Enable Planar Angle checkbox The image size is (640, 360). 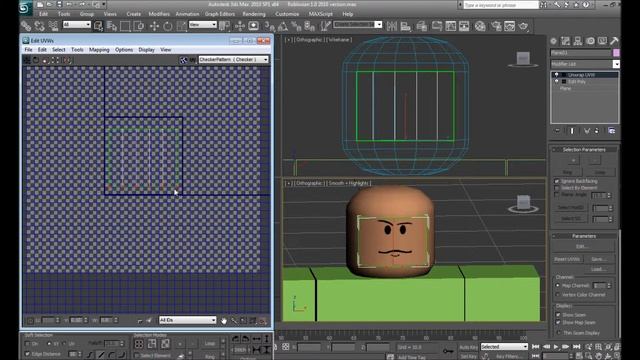[557, 195]
